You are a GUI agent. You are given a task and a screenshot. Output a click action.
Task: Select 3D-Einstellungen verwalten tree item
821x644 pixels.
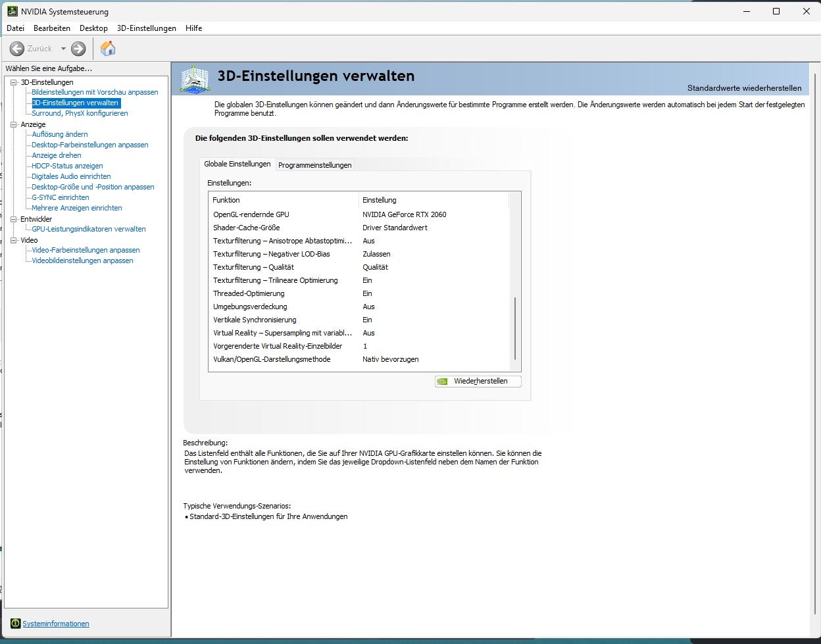point(76,103)
